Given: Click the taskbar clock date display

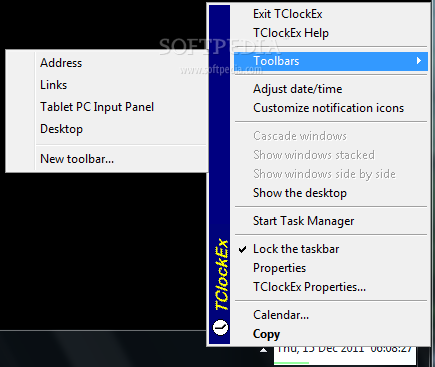Looking at the screenshot, I should pyautogui.click(x=345, y=355).
